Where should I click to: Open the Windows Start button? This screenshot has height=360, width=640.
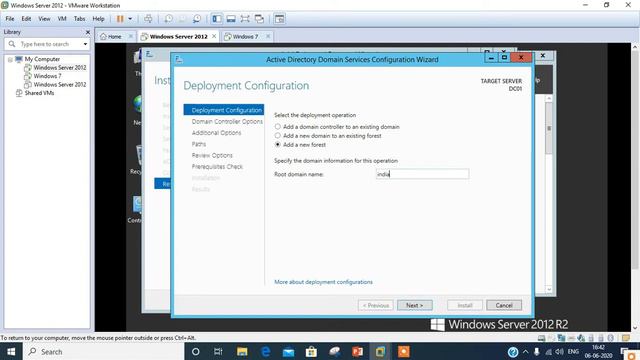click(x=11, y=351)
